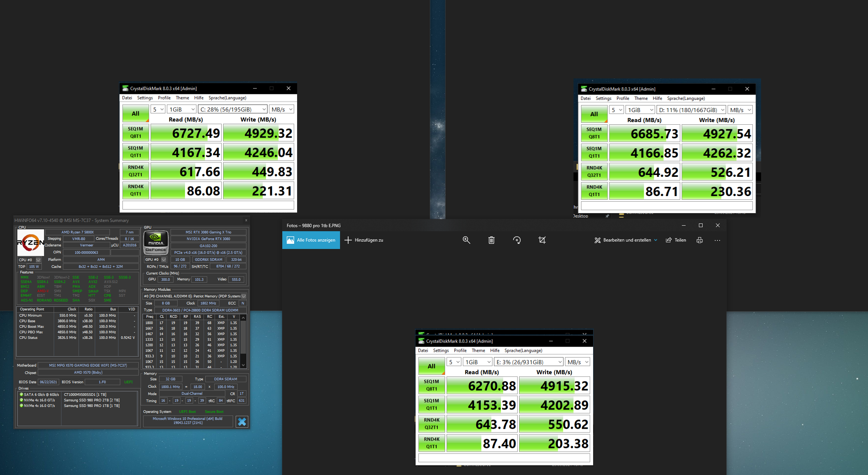
Task: Open Theme menu in D: CrystalDiskMark window
Action: click(640, 98)
